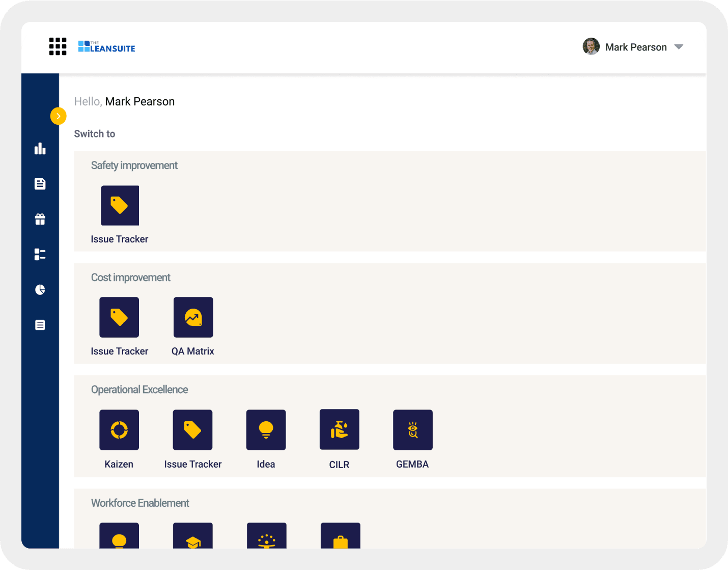This screenshot has width=728, height=570.
Task: Open the bar chart sidebar icon
Action: pos(40,149)
